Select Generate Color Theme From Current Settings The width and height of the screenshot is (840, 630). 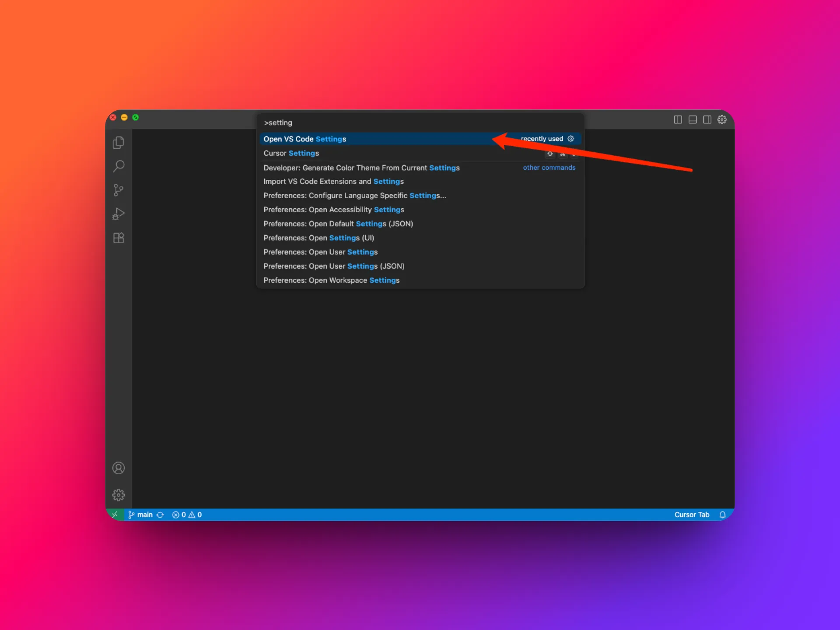tap(420, 168)
